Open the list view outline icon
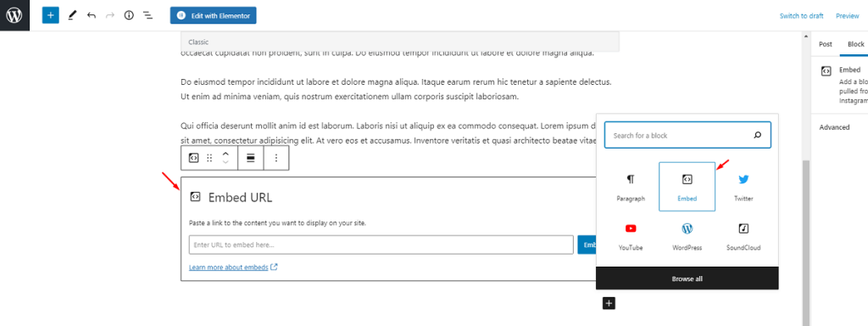 (147, 15)
